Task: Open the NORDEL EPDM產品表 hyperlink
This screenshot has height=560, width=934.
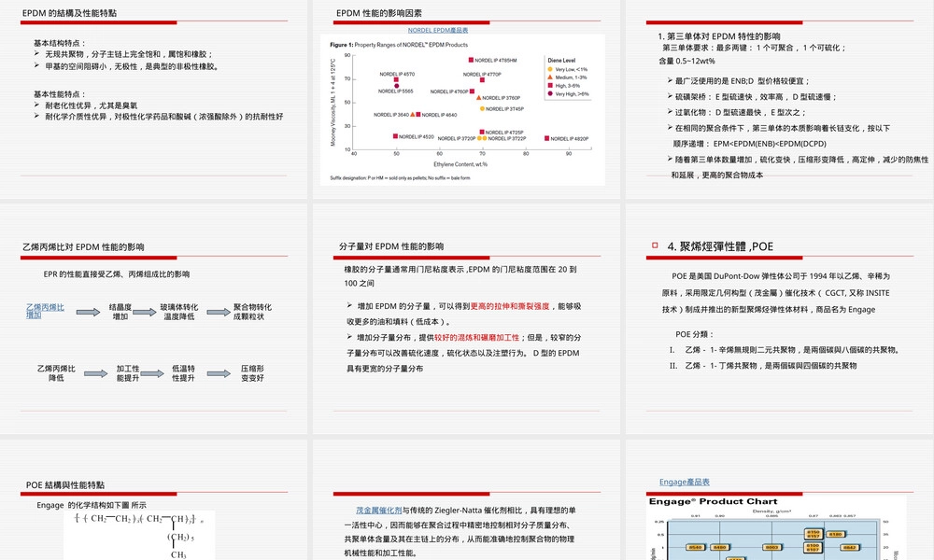Action: point(438,30)
